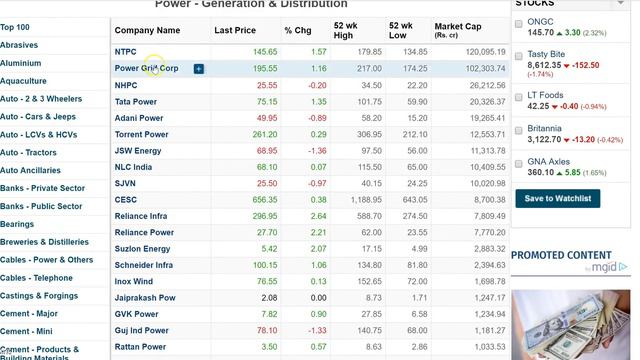
Task: Open Tasty Bite in the Stocks panel
Action: 546,54
